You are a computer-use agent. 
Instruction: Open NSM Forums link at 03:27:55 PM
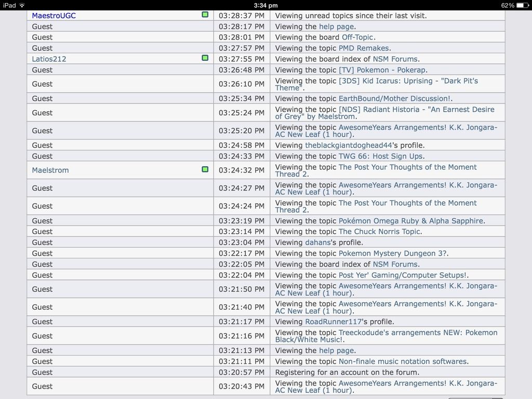tap(395, 59)
